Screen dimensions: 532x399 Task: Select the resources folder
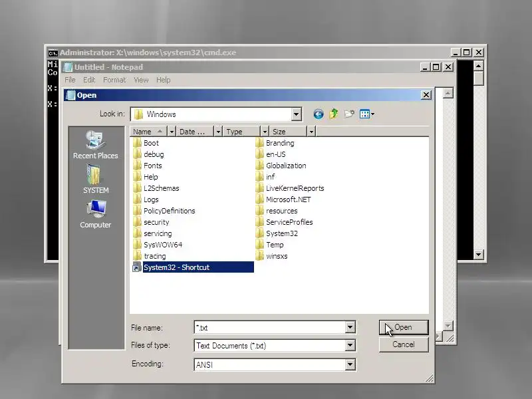click(277, 211)
